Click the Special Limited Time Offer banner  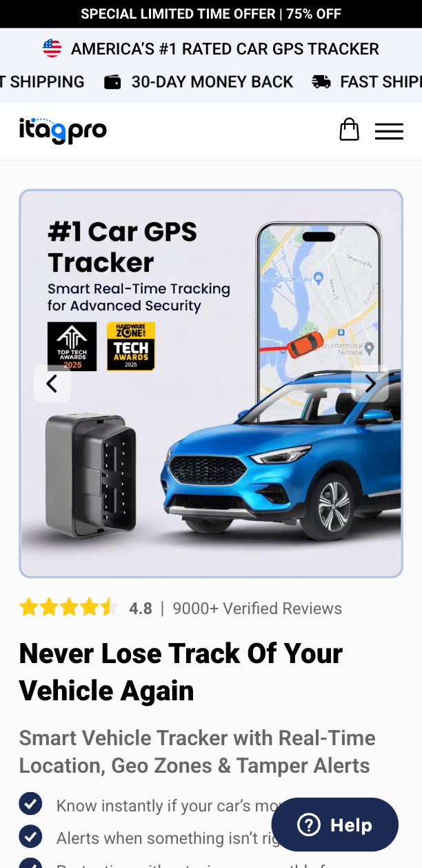click(x=211, y=14)
